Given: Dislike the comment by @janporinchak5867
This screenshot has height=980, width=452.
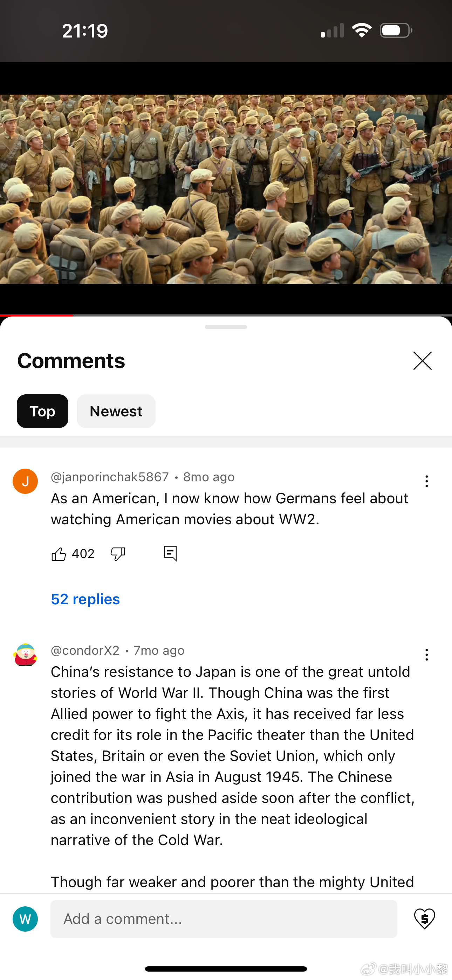Looking at the screenshot, I should [118, 554].
